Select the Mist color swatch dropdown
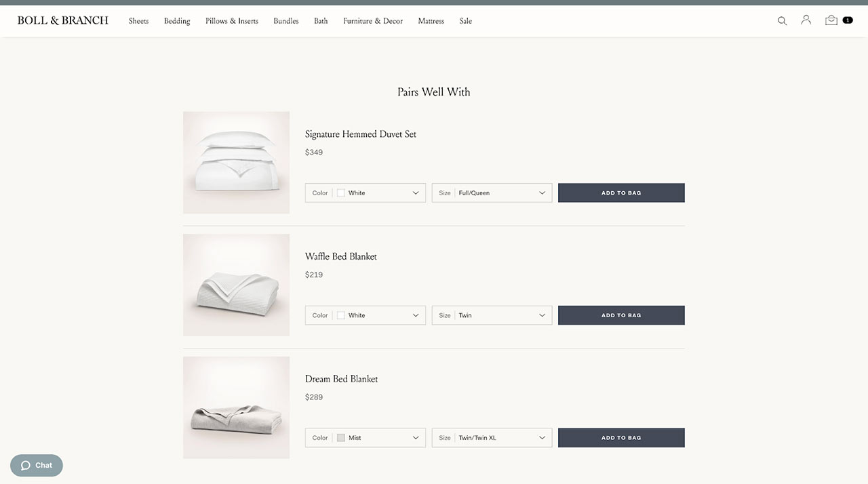 click(366, 437)
